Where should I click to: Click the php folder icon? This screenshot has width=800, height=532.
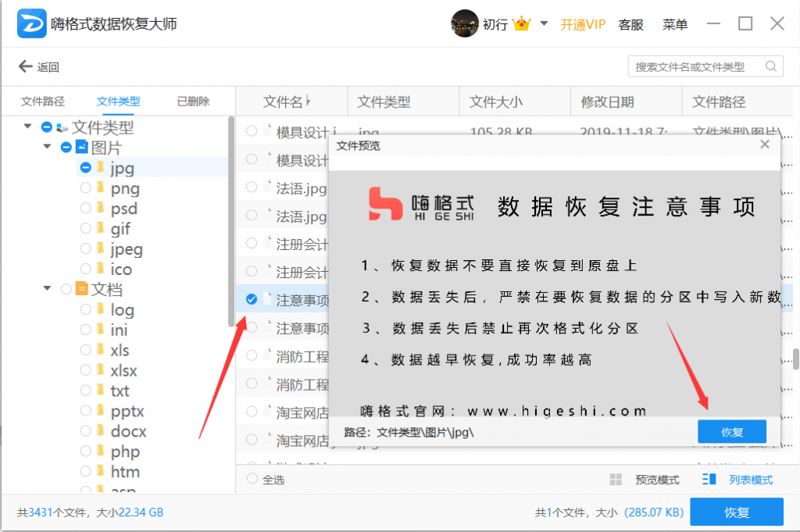coord(101,451)
